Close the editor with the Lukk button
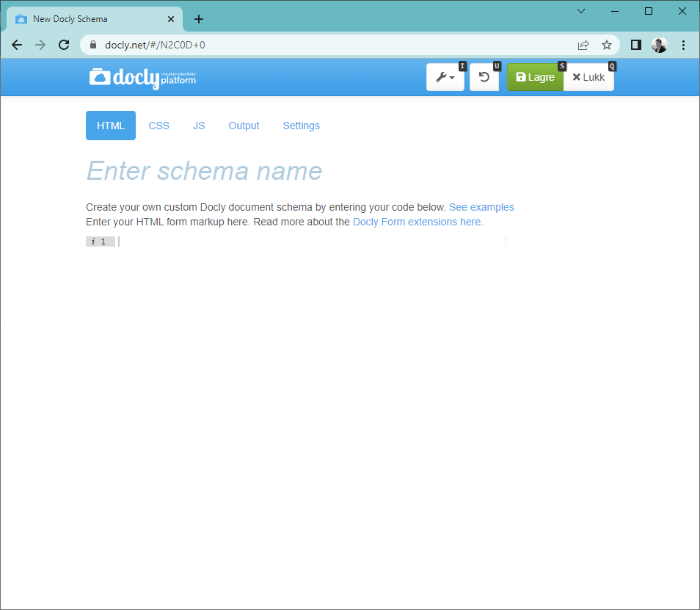Viewport: 700px width, 610px height. [x=588, y=77]
